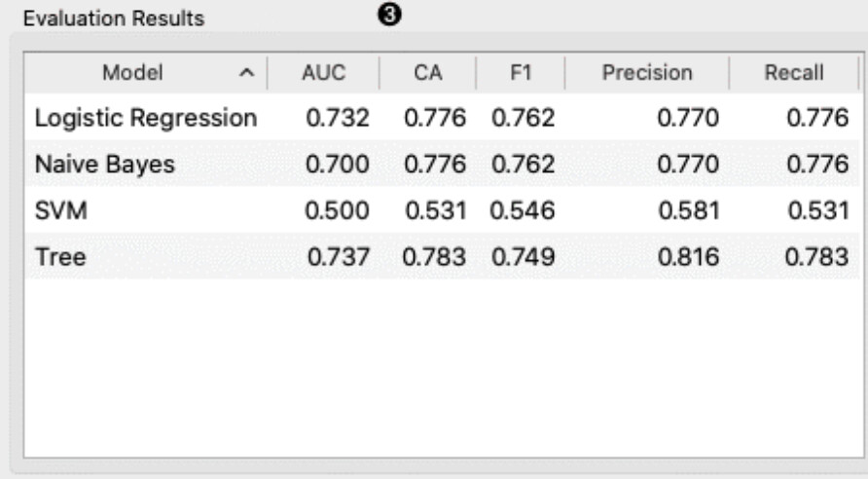Select the Tree model row

pyautogui.click(x=442, y=257)
